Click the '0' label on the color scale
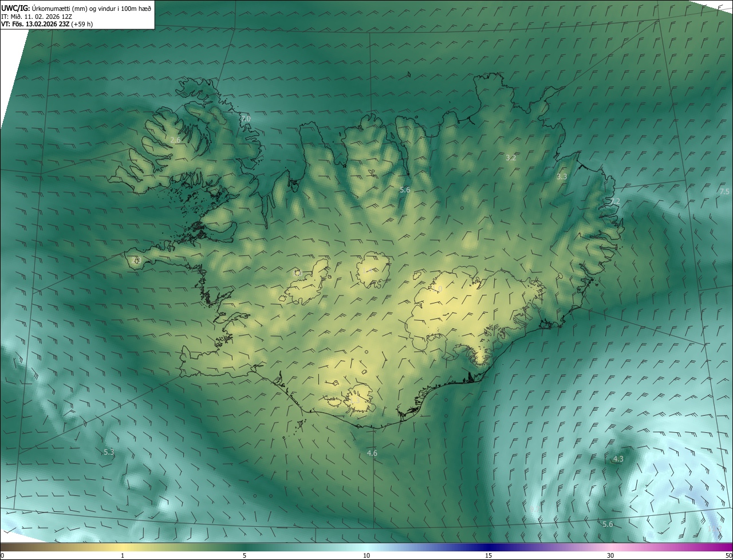This screenshot has width=733, height=560. pyautogui.click(x=2, y=555)
